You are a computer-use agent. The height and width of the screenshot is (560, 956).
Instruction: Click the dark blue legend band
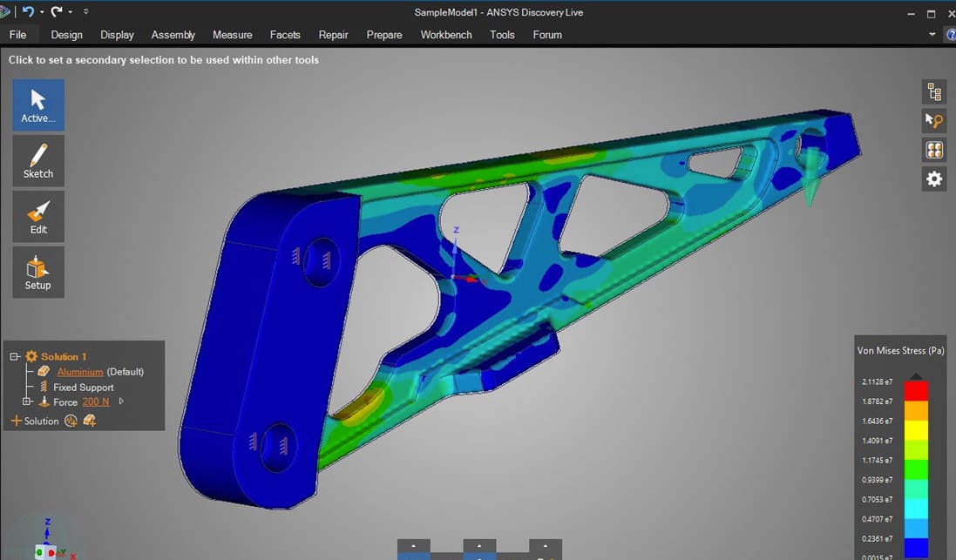pyautogui.click(x=916, y=549)
